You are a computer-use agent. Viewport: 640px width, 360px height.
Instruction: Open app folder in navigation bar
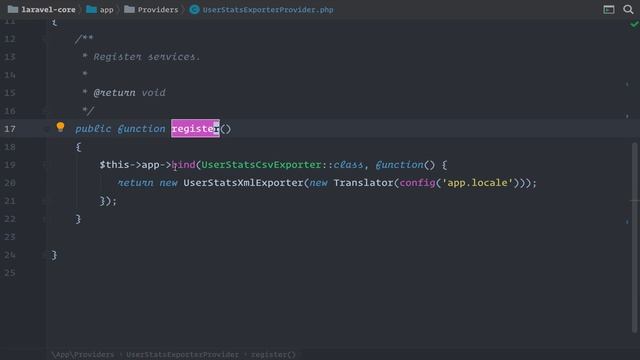[107, 10]
